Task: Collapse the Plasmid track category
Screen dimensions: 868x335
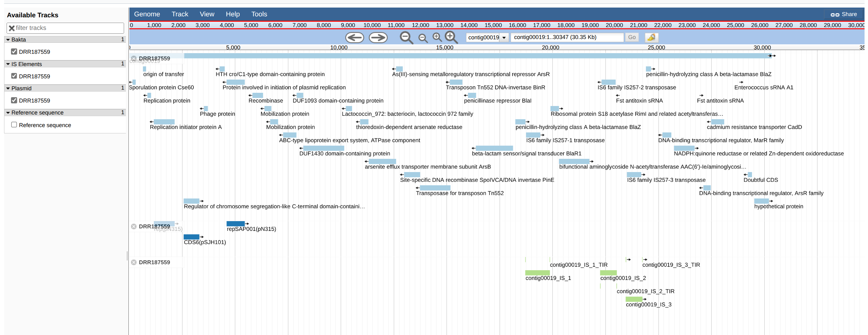Action: tap(8, 88)
